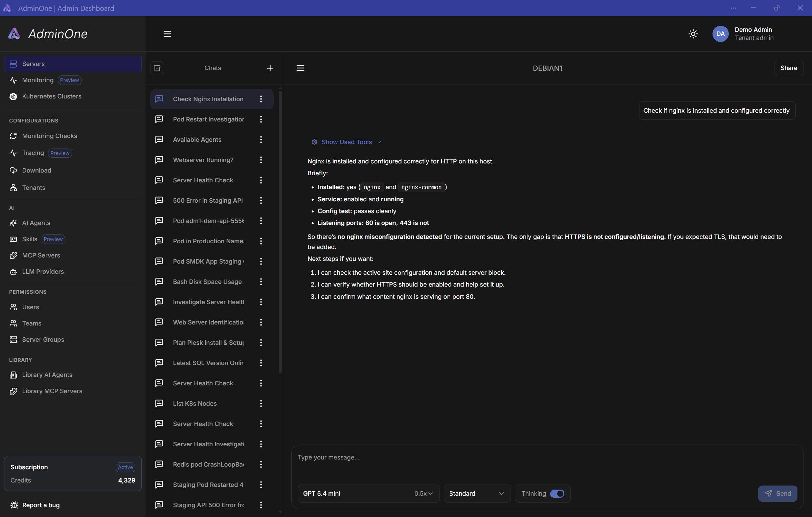Open three-dot menu for Available Agents chat
Viewport: 812px width, 517px height.
tap(261, 139)
